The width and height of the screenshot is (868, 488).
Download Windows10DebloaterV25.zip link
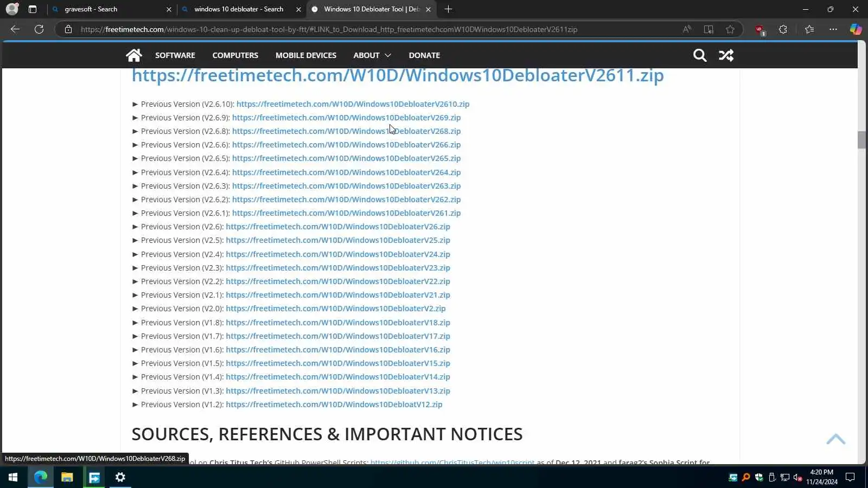338,240
